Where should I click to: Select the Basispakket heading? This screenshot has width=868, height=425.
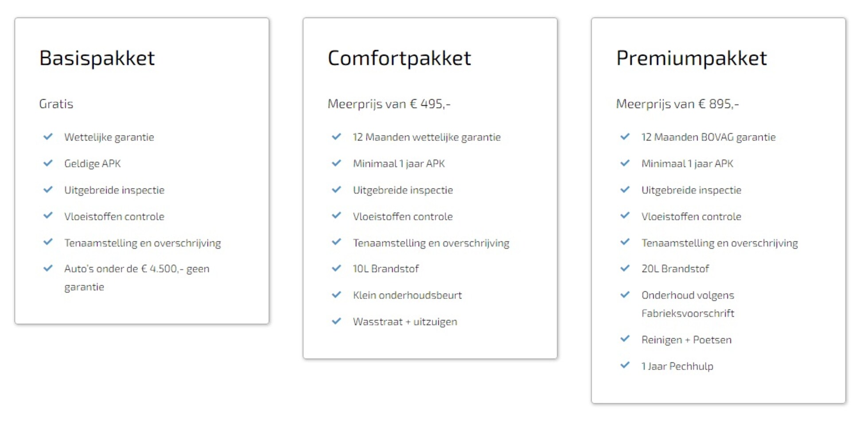click(97, 58)
